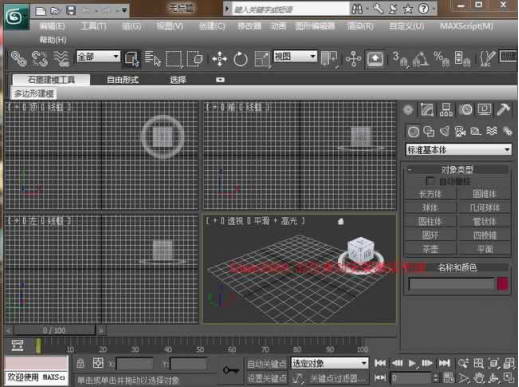Click the Bind to Space Warp wave icon
519x387 pixels.
(x=62, y=59)
